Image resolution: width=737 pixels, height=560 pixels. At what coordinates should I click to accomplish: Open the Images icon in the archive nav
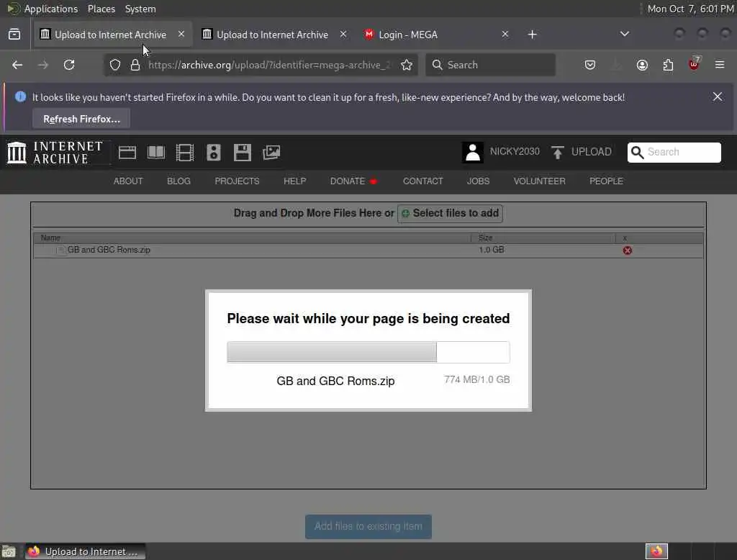pyautogui.click(x=271, y=153)
